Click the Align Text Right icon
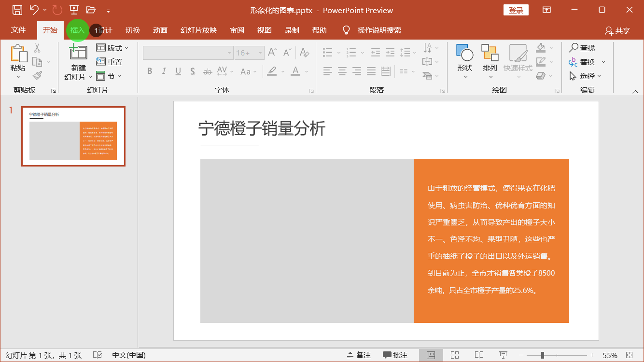This screenshot has height=362, width=644. [357, 71]
